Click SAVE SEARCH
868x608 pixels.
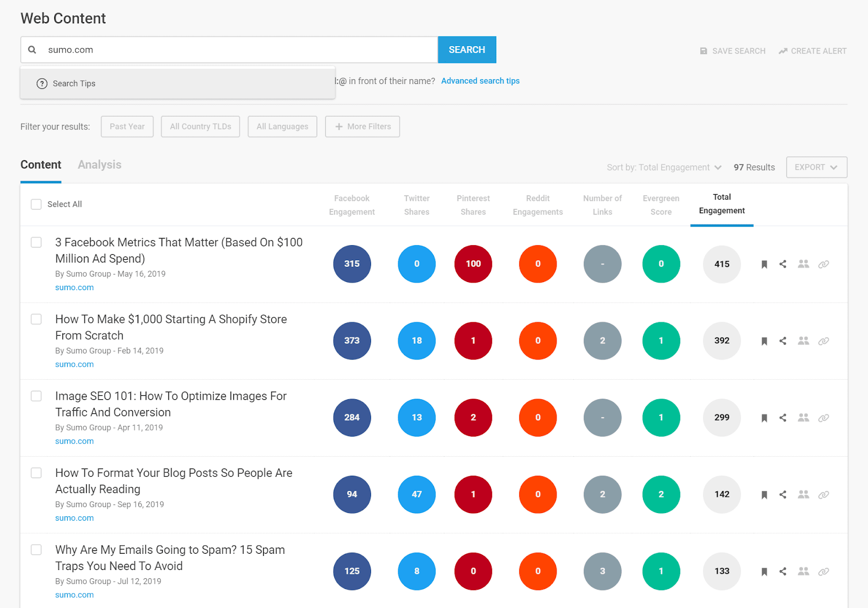click(x=732, y=51)
